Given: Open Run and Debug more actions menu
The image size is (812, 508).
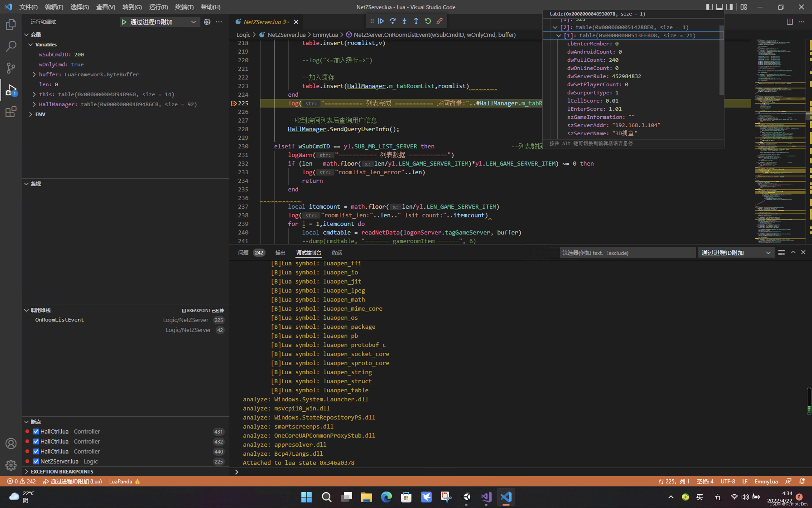Looking at the screenshot, I should pos(219,22).
